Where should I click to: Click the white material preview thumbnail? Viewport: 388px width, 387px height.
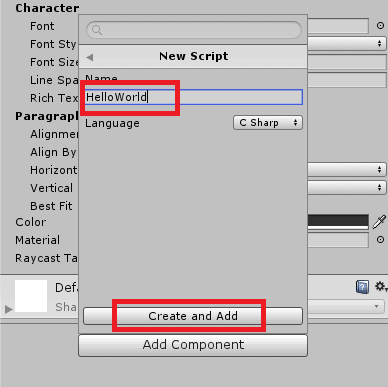(x=31, y=296)
